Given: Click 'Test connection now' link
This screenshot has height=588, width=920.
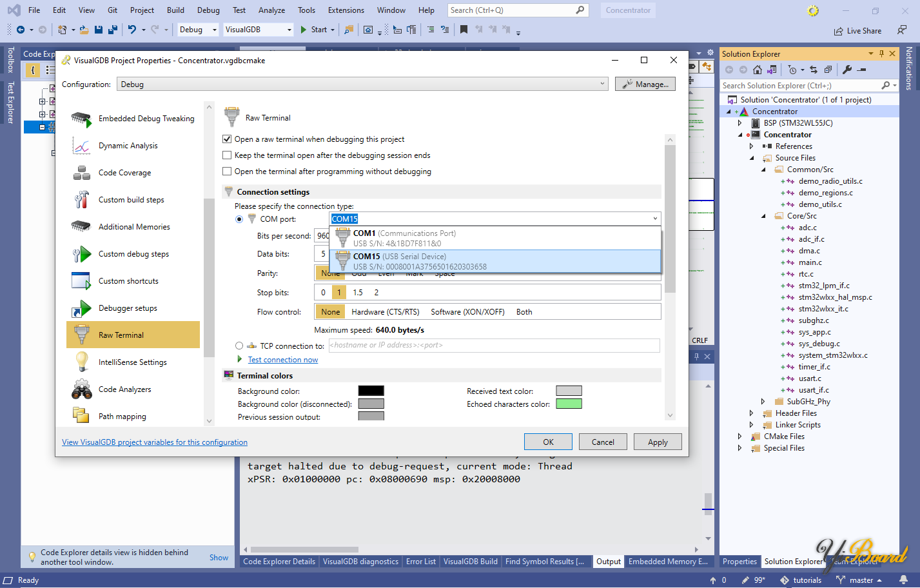Looking at the screenshot, I should 283,360.
